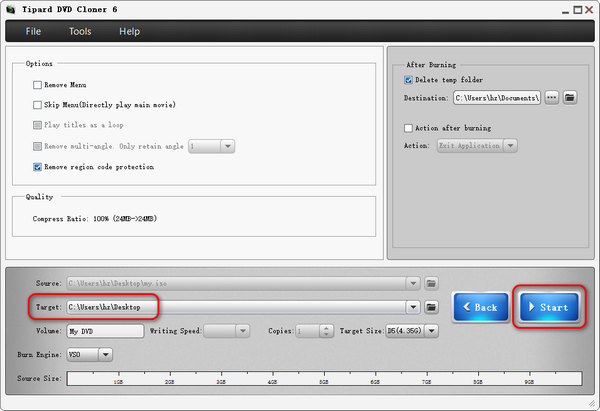Expand the Target path dropdown arrow
Viewport: 600px width, 411px height.
(x=413, y=307)
